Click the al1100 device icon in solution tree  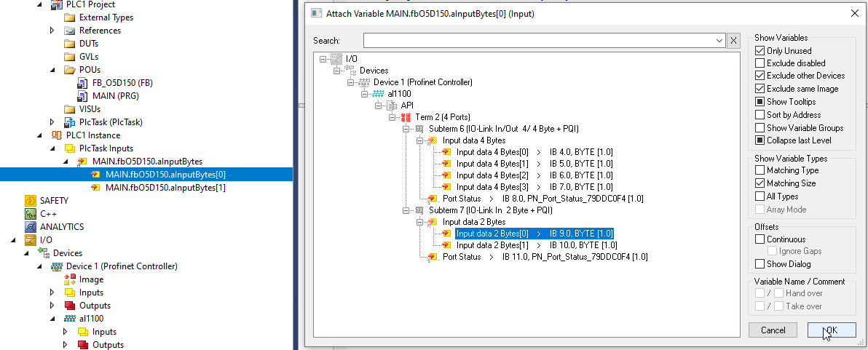[69, 319]
